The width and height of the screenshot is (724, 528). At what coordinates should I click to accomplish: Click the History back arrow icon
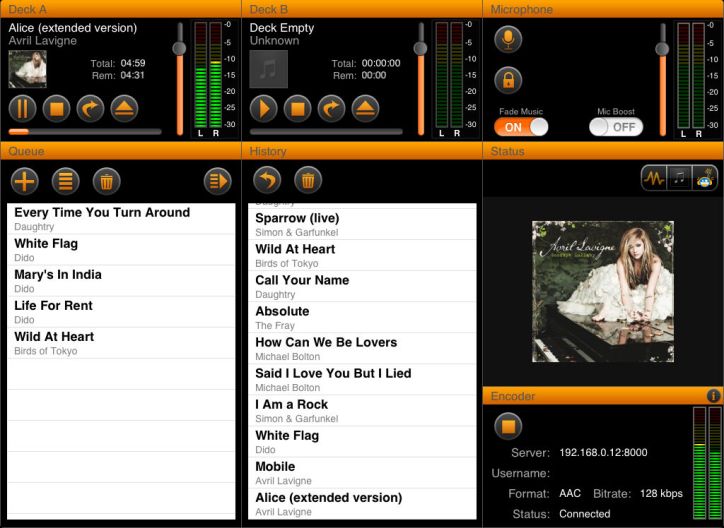coord(266,180)
